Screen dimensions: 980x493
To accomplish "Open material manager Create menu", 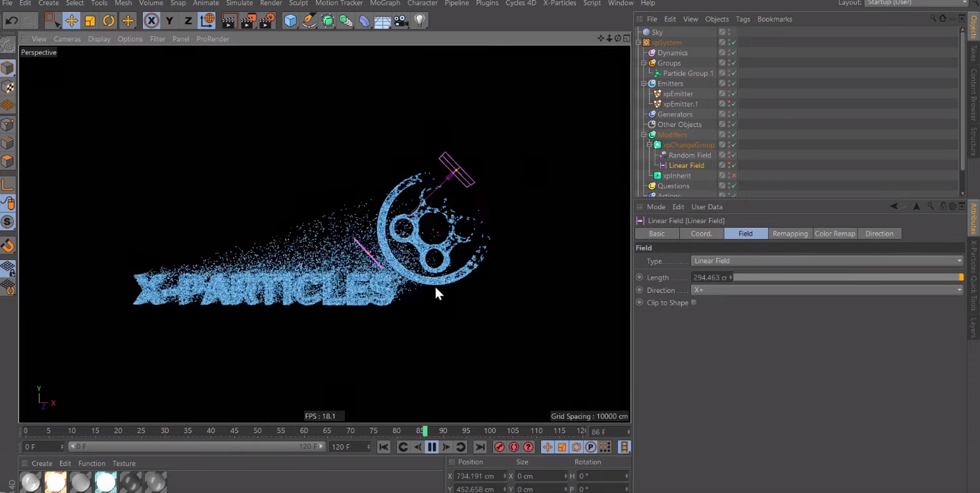I will 41,463.
